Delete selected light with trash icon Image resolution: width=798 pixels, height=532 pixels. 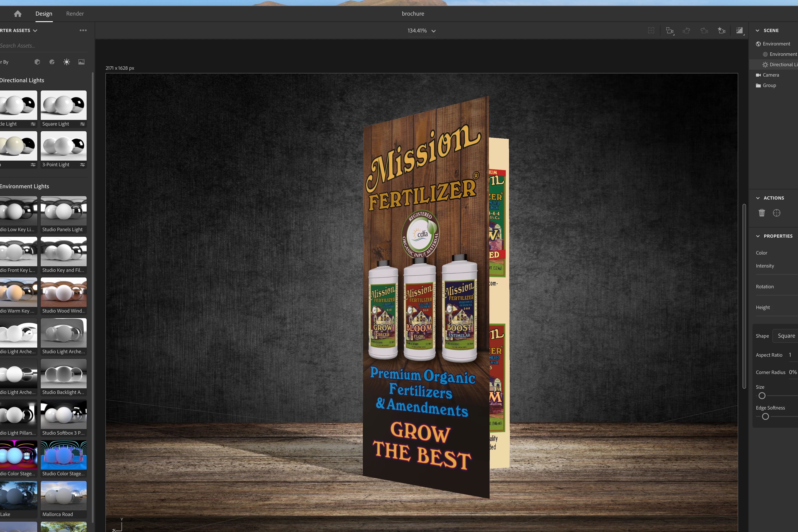(x=762, y=213)
